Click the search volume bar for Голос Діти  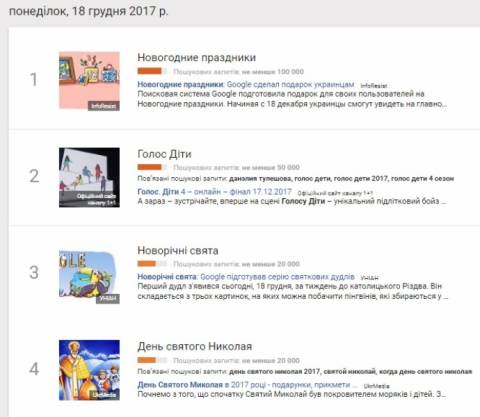click(152, 167)
